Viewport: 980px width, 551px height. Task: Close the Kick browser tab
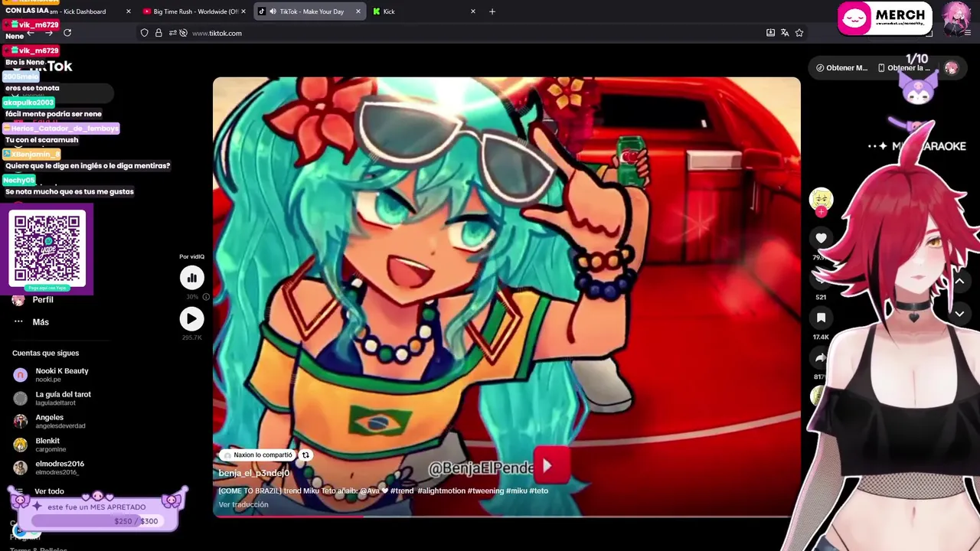coord(472,11)
